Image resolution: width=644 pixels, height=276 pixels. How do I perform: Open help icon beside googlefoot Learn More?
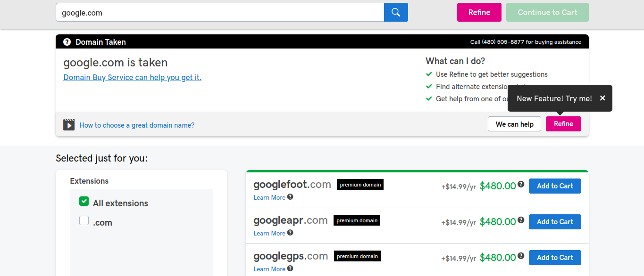[290, 197]
